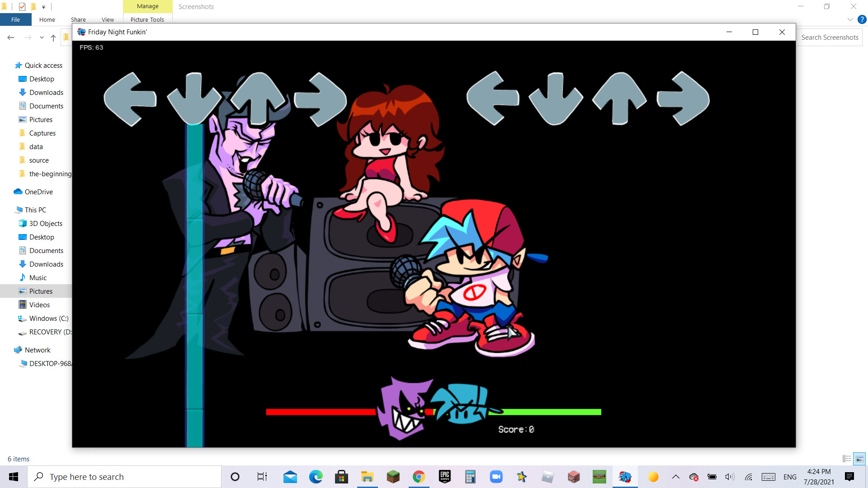Start Zoom from the taskbar
The height and width of the screenshot is (488, 868).
pos(496,476)
